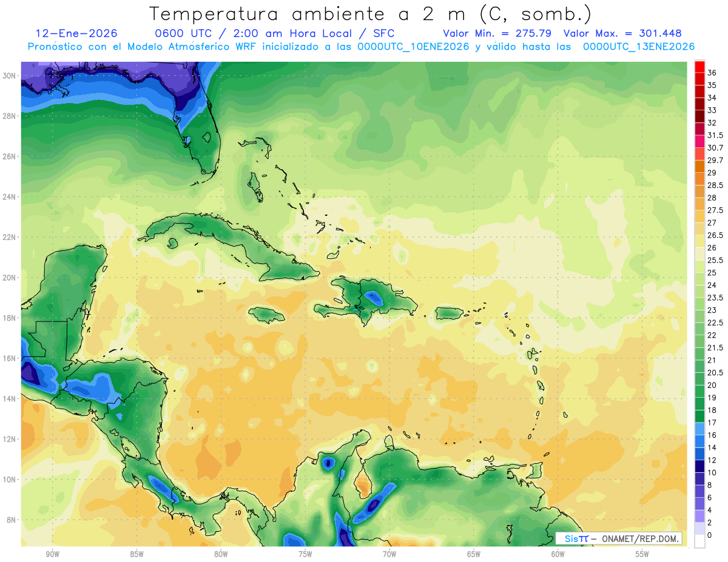Viewport: 728px width, 562px height.
Task: Click the '0000UTC_13ENE2026' valid-until time
Action: [x=639, y=47]
